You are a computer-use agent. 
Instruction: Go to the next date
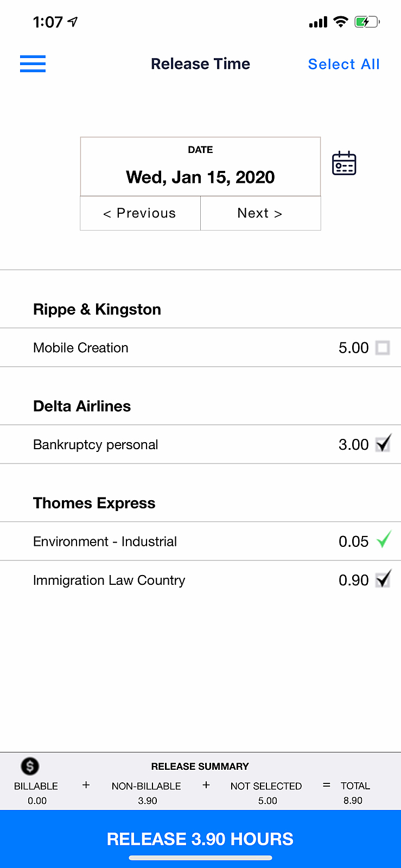point(260,213)
